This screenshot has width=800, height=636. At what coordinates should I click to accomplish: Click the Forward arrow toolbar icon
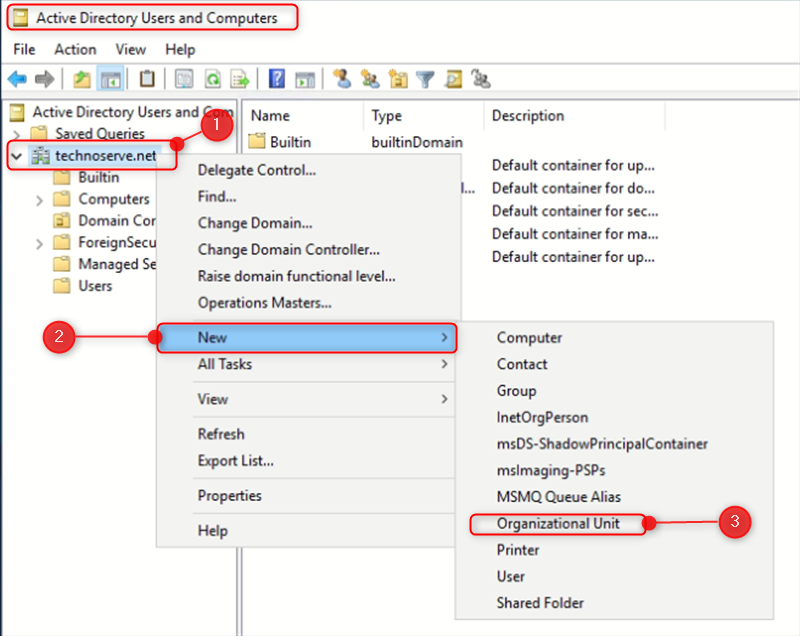47,78
